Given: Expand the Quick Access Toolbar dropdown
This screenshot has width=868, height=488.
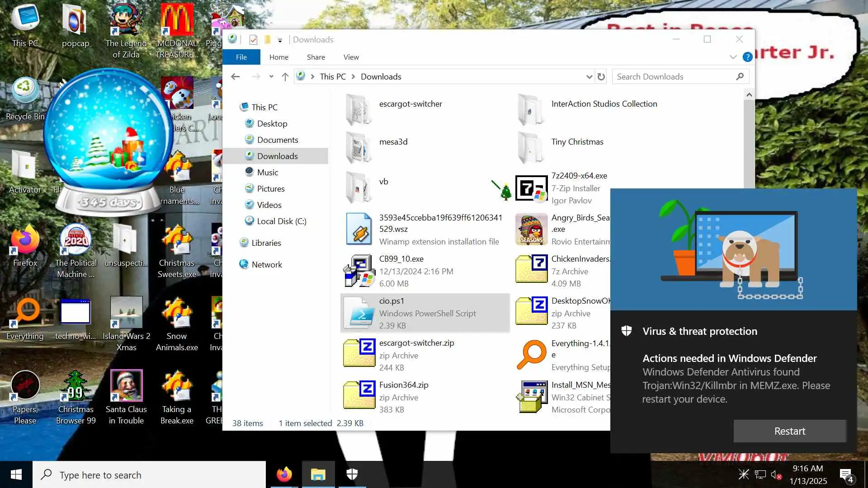Looking at the screenshot, I should click(x=280, y=40).
